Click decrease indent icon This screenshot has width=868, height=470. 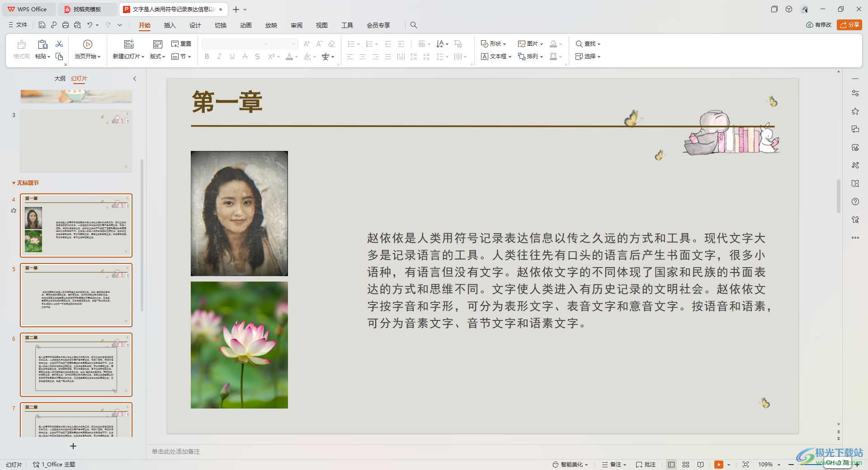point(388,44)
